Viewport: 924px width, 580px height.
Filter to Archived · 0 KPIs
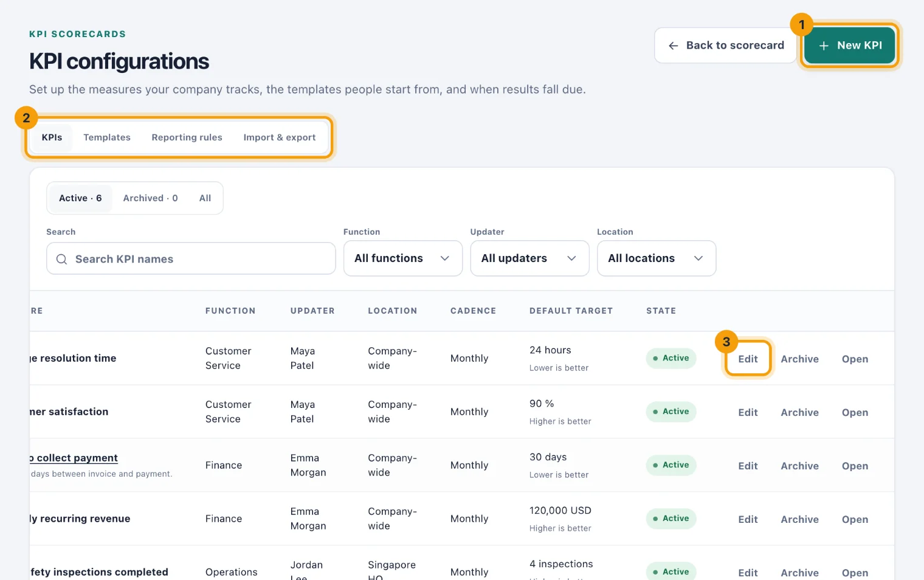(x=150, y=198)
